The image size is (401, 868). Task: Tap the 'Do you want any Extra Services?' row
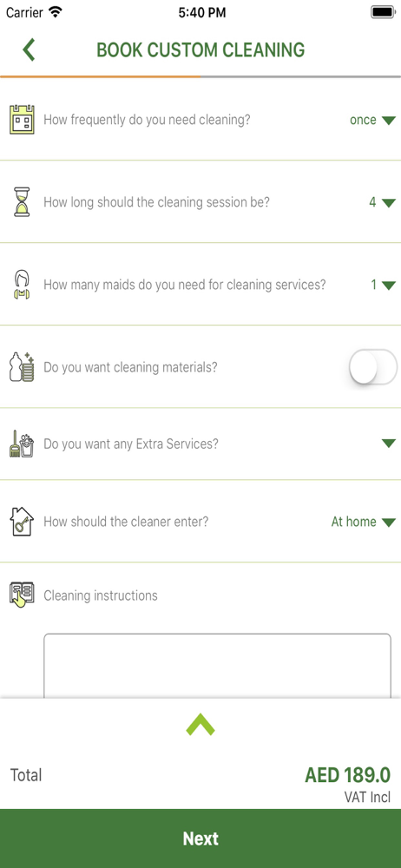(200, 444)
